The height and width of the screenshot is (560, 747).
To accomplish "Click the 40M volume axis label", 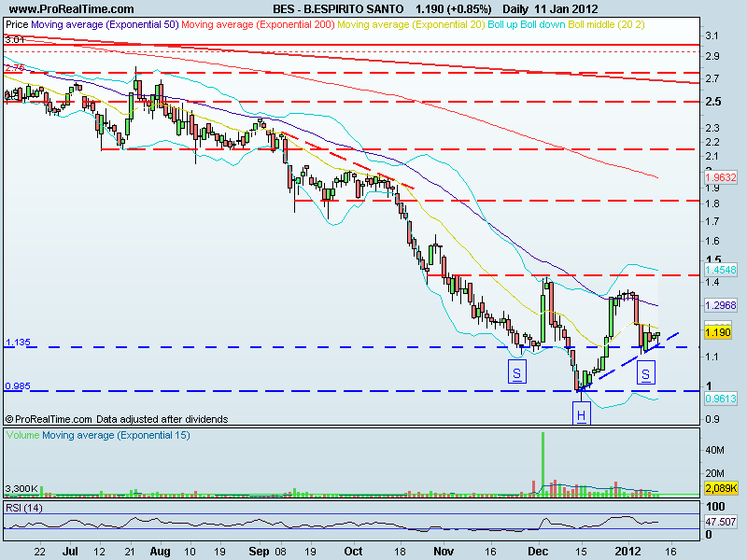I will click(715, 450).
